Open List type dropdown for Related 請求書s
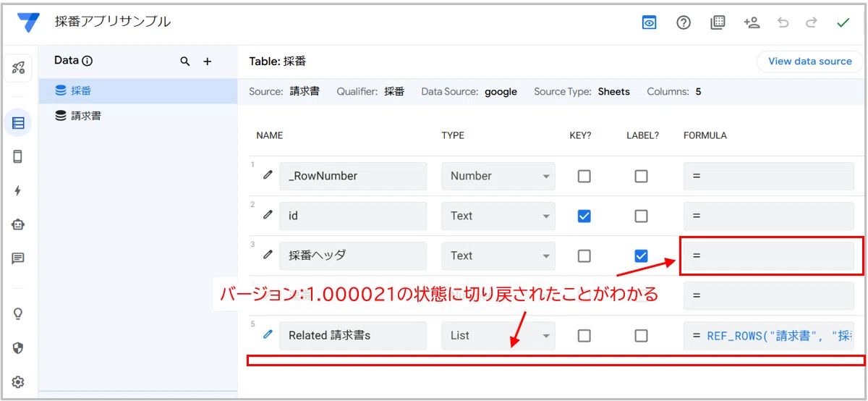Image resolution: width=868 pixels, height=401 pixels. coord(498,336)
